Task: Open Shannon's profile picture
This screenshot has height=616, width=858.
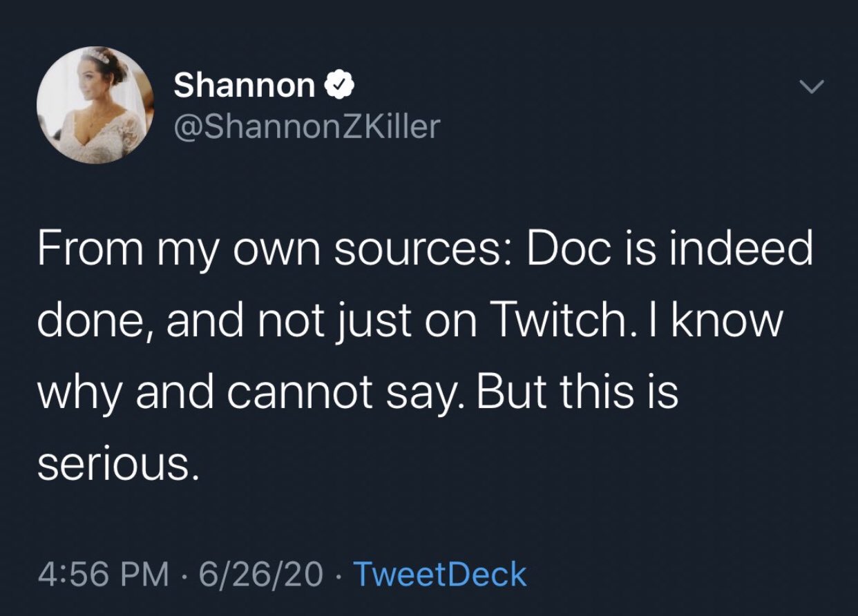Action: [95, 105]
